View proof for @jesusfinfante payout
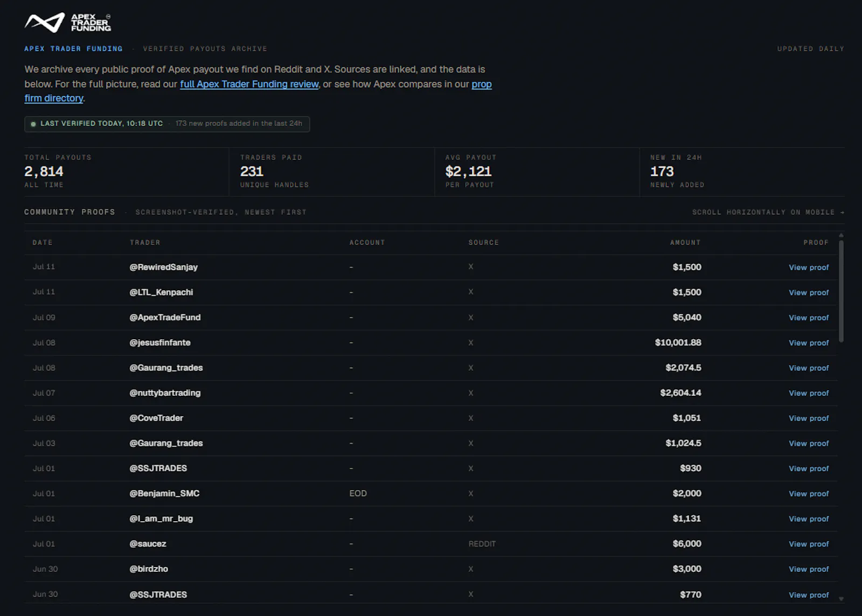The height and width of the screenshot is (616, 862). 809,343
